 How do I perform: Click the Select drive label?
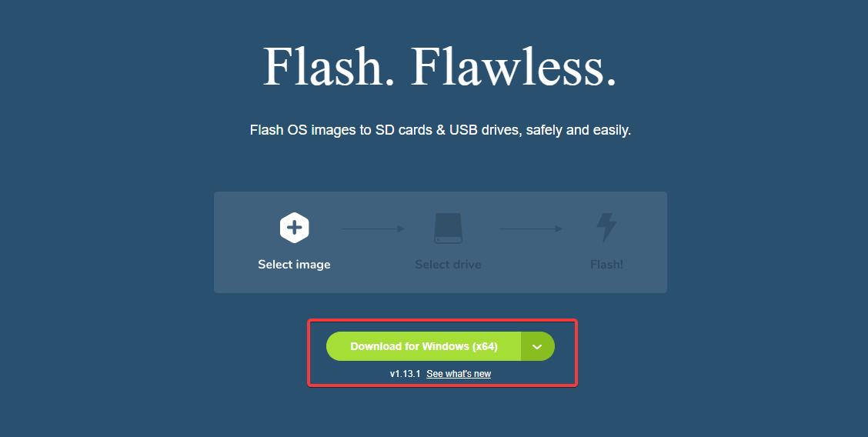coord(448,265)
